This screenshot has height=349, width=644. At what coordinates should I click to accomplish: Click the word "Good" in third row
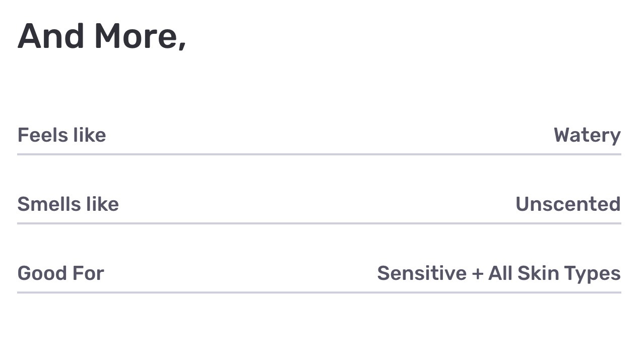39,273
